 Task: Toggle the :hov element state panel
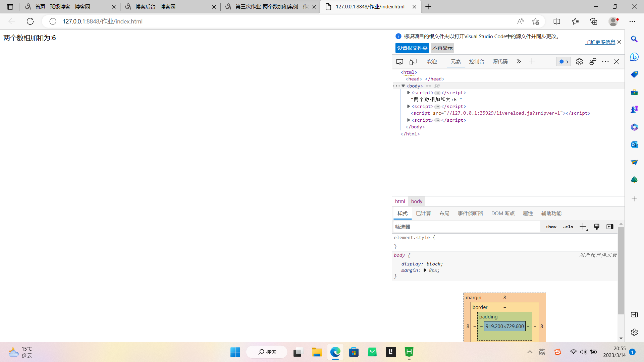tap(551, 227)
